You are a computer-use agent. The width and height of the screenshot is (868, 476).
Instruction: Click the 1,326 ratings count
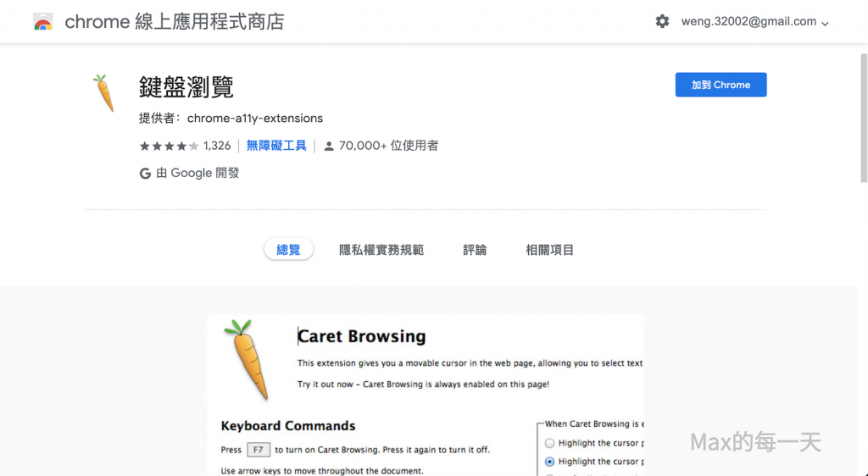pos(217,146)
